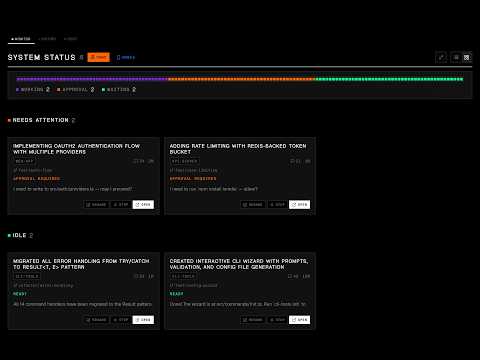Click Approval Required on the rate limiting card

193,179
